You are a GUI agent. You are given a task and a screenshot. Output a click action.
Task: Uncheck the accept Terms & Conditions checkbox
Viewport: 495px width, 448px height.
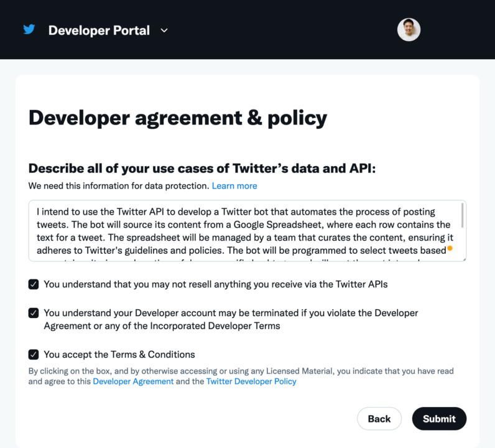coord(34,355)
